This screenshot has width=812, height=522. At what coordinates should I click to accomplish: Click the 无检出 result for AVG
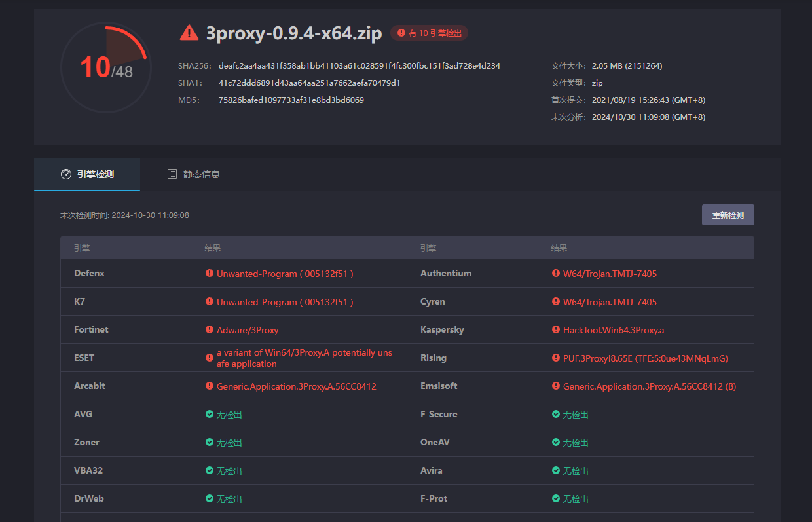pyautogui.click(x=229, y=415)
